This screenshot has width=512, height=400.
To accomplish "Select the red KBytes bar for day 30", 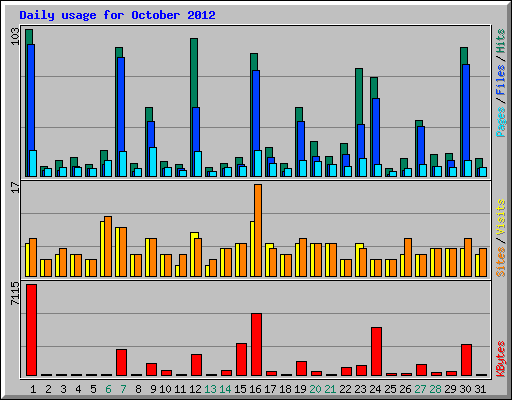I will (466, 360).
